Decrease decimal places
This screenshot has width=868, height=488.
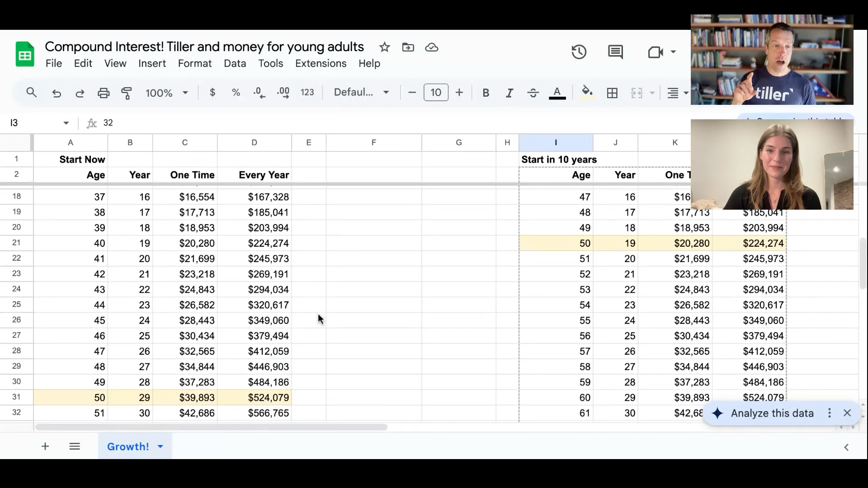[259, 93]
